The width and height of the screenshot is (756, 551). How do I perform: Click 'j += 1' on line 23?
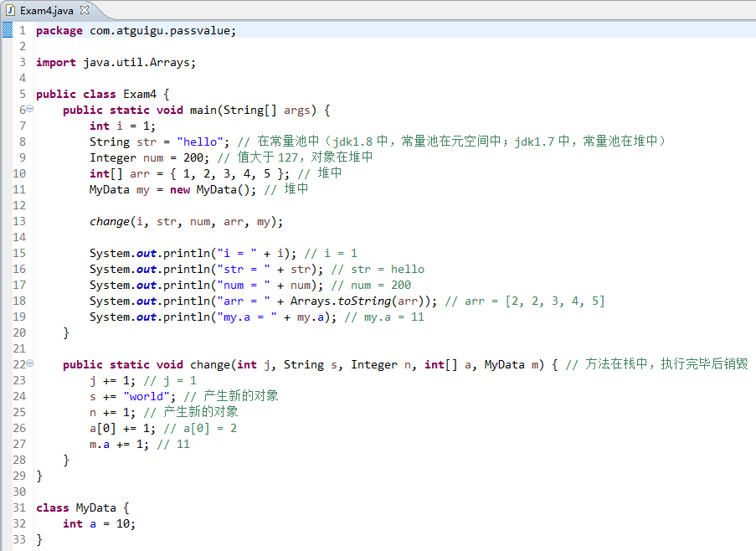(110, 380)
